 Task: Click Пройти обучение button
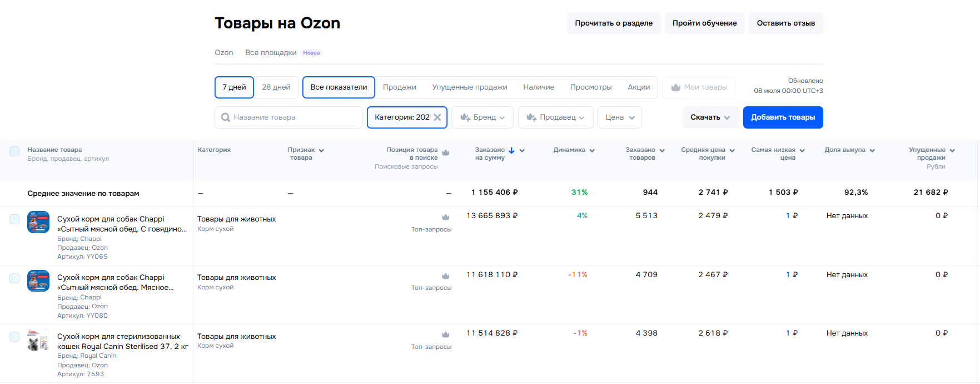tap(704, 23)
